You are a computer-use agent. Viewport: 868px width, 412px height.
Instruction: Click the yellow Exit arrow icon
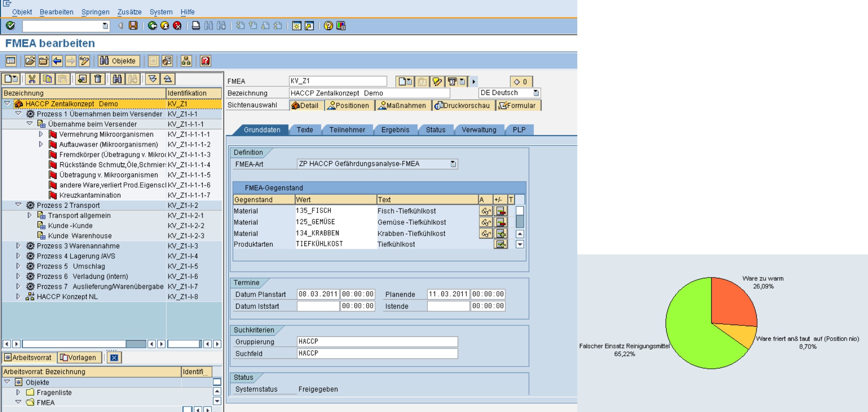[165, 26]
